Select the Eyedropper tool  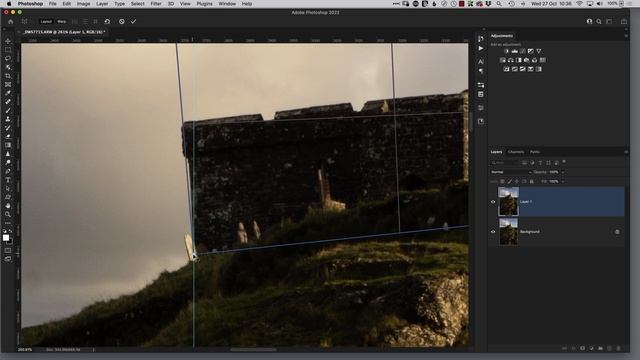tap(8, 93)
